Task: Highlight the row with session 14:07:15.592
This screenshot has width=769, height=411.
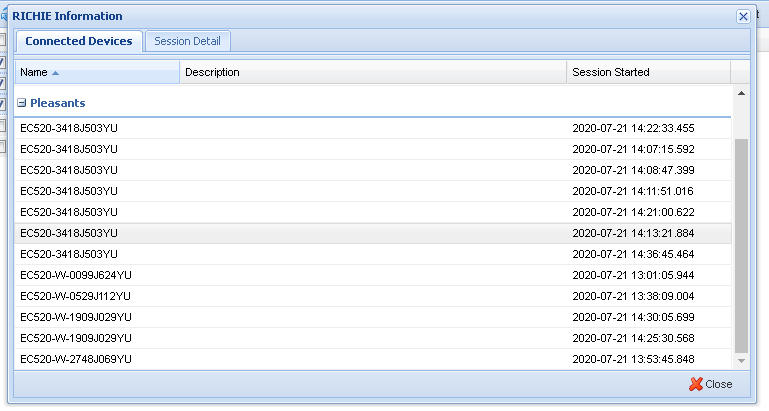Action: coord(632,149)
